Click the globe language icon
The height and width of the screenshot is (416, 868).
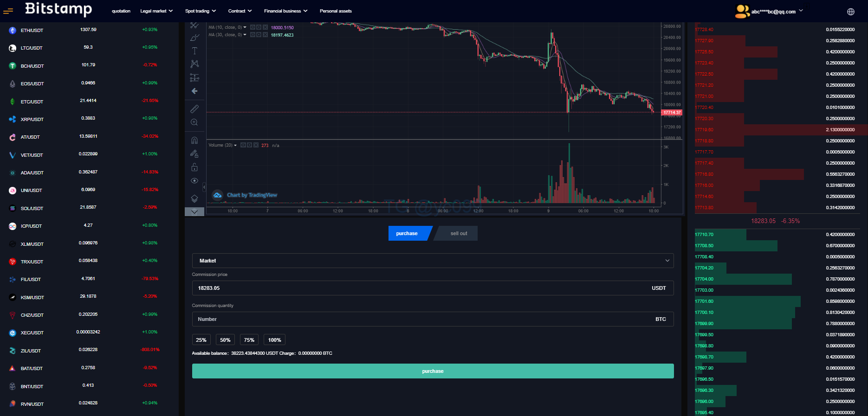850,12
